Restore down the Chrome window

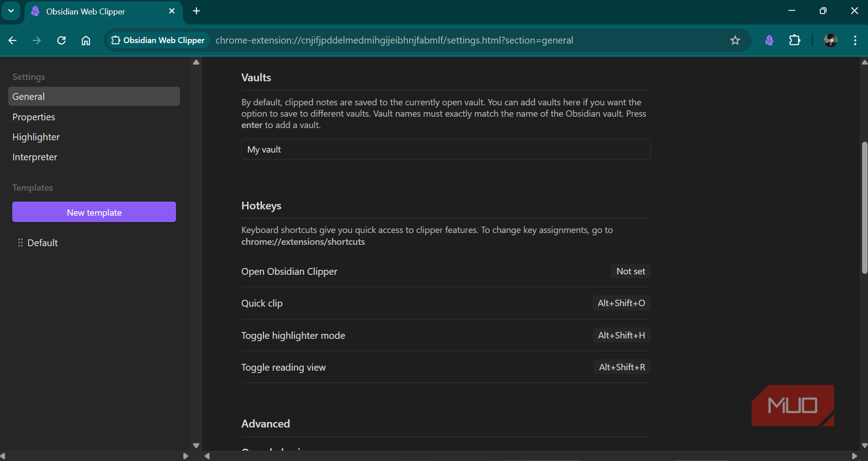(x=823, y=11)
